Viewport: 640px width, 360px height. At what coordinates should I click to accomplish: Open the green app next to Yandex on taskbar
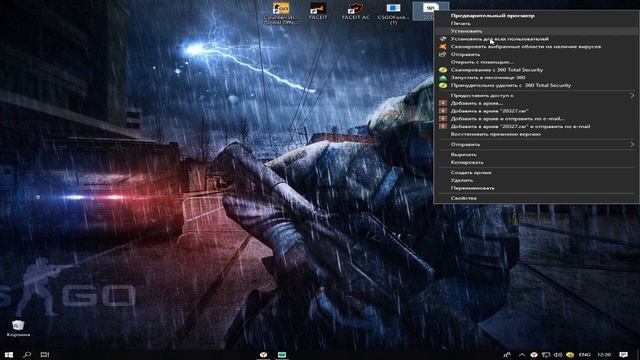[282, 355]
